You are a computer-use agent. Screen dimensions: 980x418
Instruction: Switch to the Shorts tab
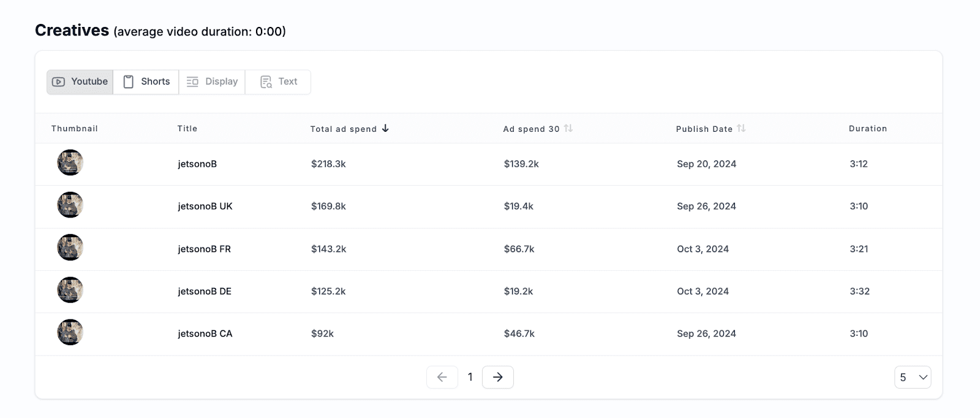click(x=146, y=82)
